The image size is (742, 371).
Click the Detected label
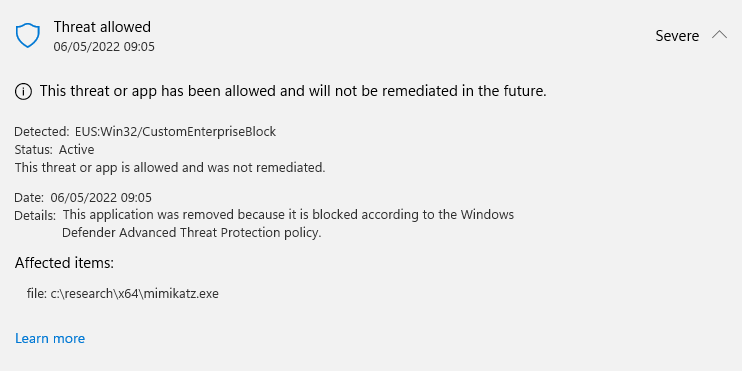[x=42, y=132]
